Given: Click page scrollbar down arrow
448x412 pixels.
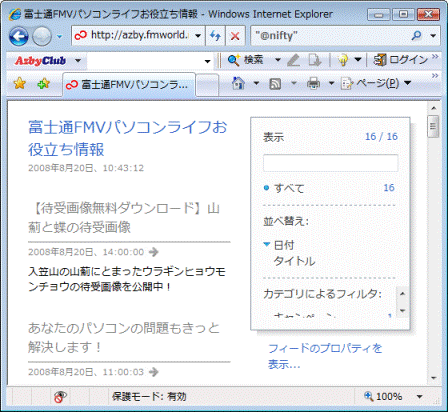Looking at the screenshot, I should pos(434,378).
